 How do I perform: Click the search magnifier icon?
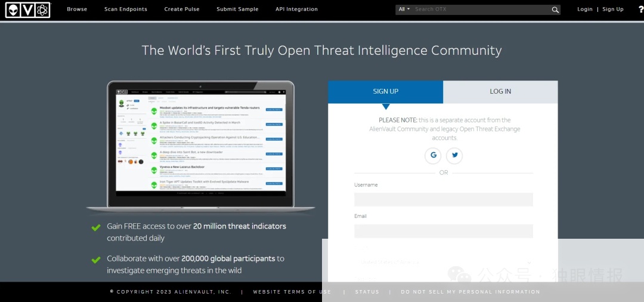(555, 10)
